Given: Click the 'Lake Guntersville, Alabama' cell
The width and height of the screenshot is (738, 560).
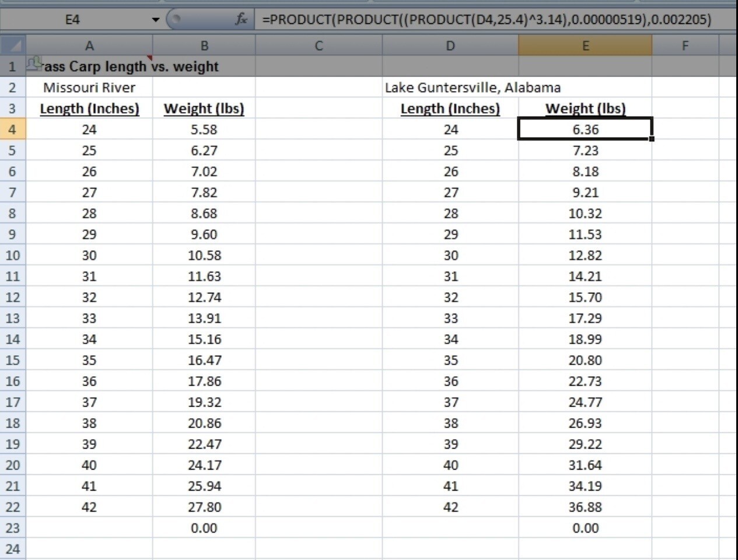Looking at the screenshot, I should 450,87.
